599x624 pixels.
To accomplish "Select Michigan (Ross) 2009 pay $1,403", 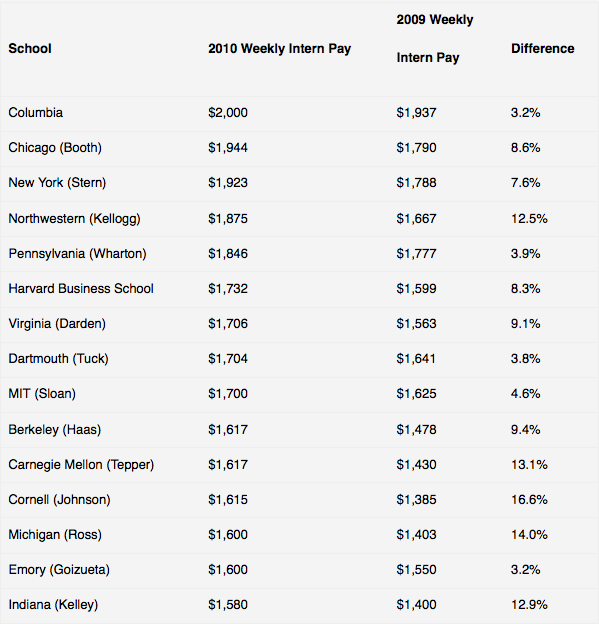I will [x=416, y=534].
